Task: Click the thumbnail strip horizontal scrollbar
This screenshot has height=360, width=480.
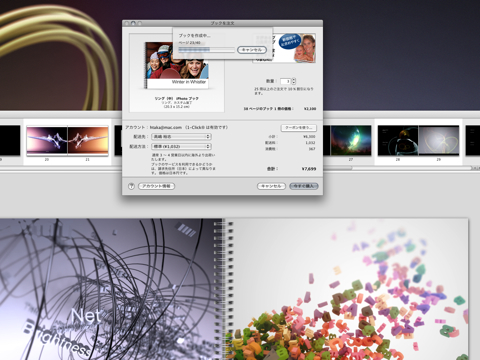Action: pos(398,168)
